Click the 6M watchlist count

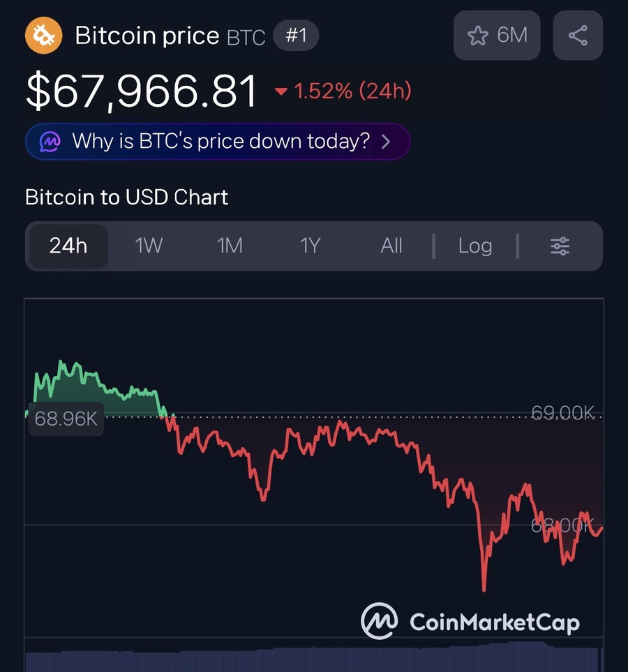(512, 35)
